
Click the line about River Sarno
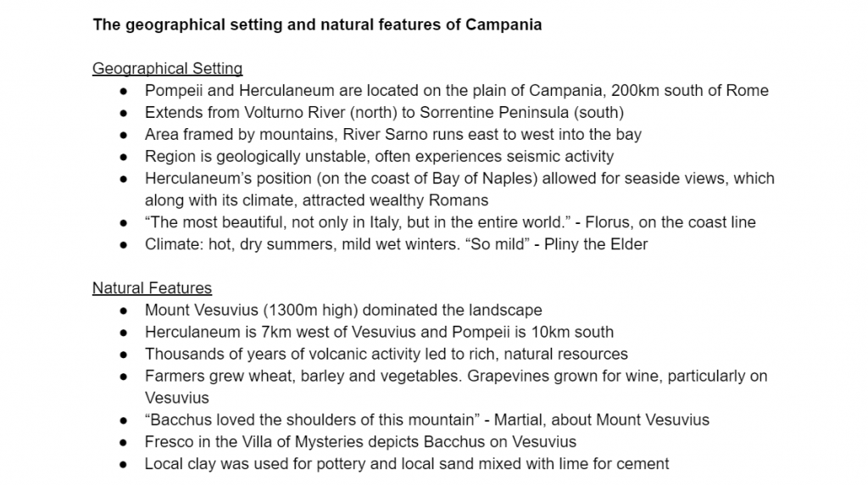coord(392,135)
